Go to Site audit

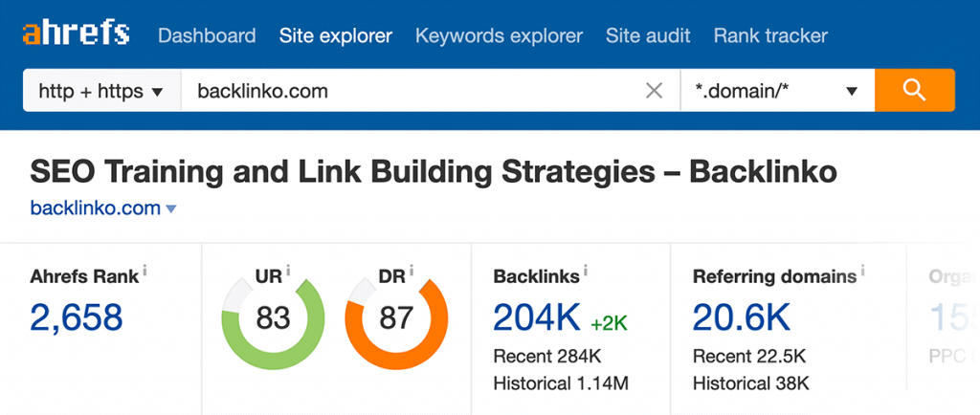(648, 36)
